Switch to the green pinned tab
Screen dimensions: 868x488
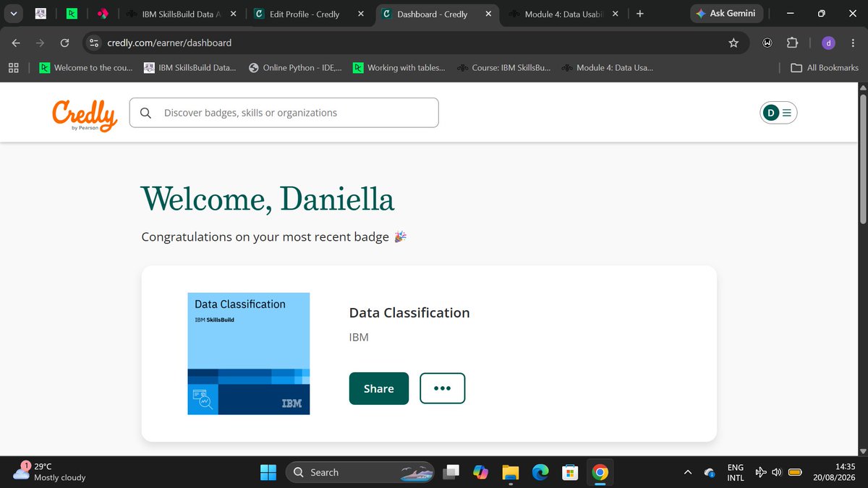click(72, 14)
